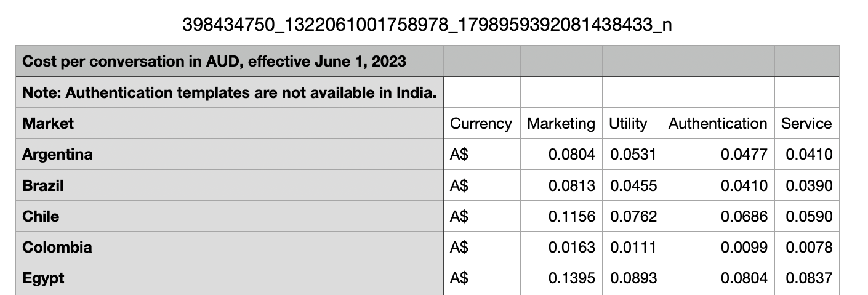Image resolution: width=868 pixels, height=295 pixels.
Task: Select the Market column header cell
Action: pyautogui.click(x=48, y=124)
